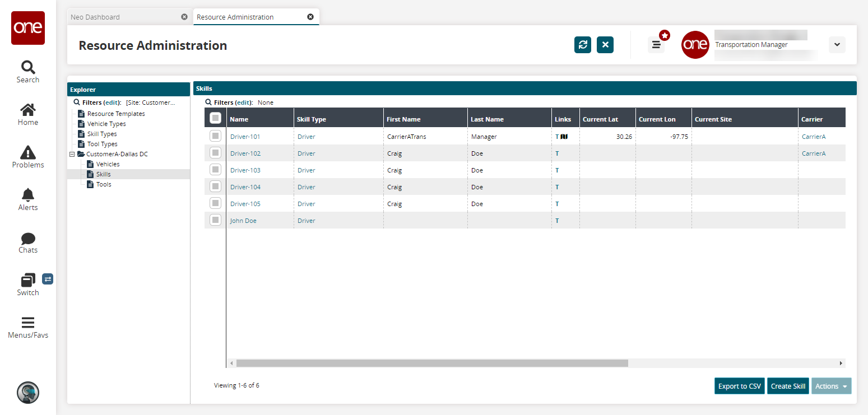
Task: Go to Home via sidebar icon
Action: 27,110
